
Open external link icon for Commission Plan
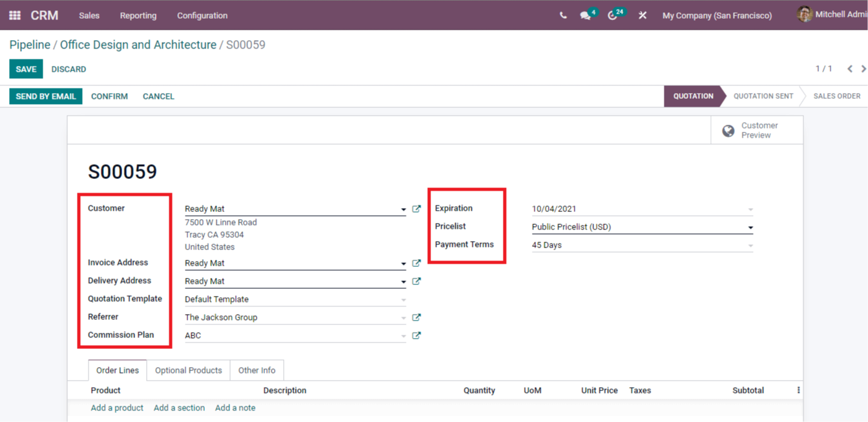[x=416, y=336]
